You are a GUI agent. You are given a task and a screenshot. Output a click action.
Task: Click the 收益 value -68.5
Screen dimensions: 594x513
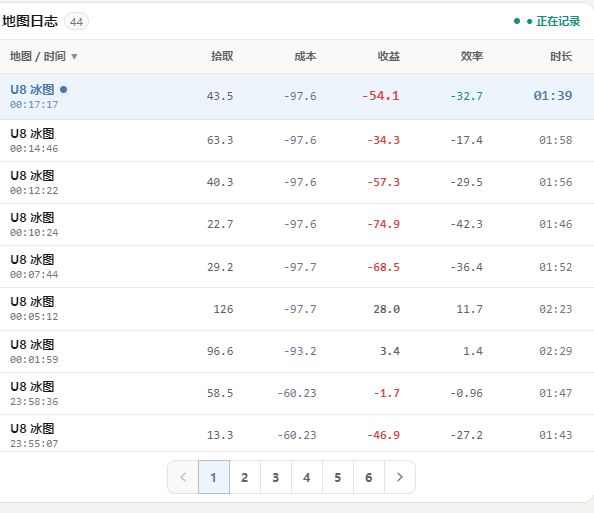tap(383, 267)
